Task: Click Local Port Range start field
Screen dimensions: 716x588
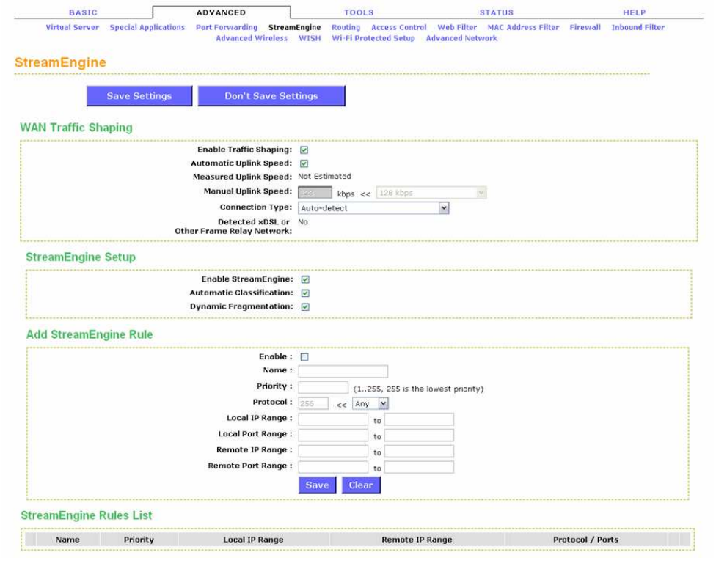Action: (333, 435)
